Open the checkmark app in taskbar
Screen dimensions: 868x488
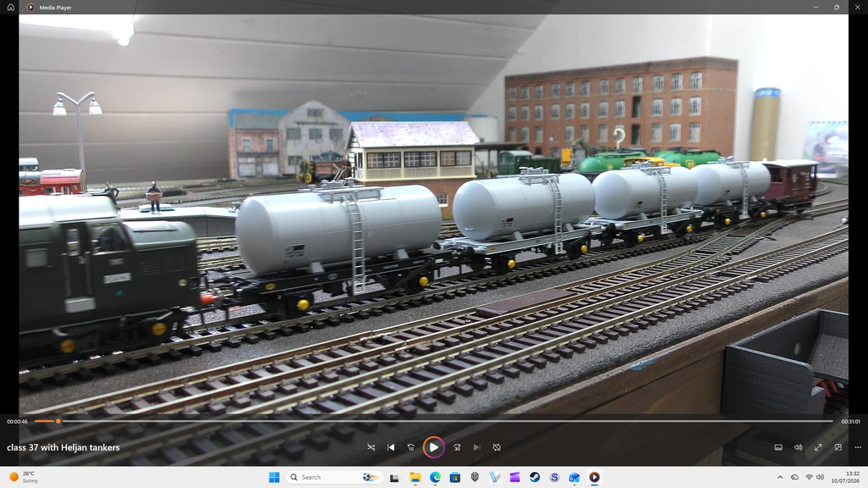point(495,477)
